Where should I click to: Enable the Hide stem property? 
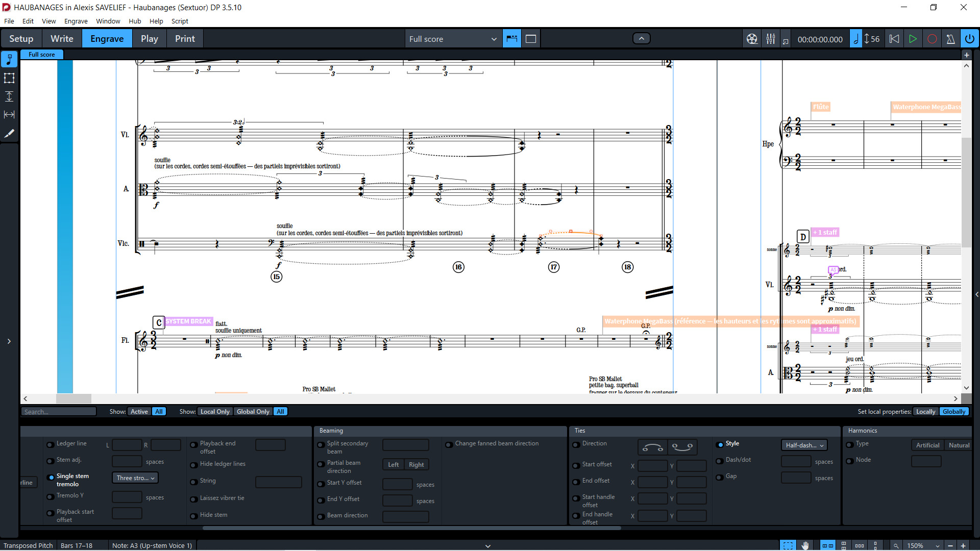[x=194, y=516]
